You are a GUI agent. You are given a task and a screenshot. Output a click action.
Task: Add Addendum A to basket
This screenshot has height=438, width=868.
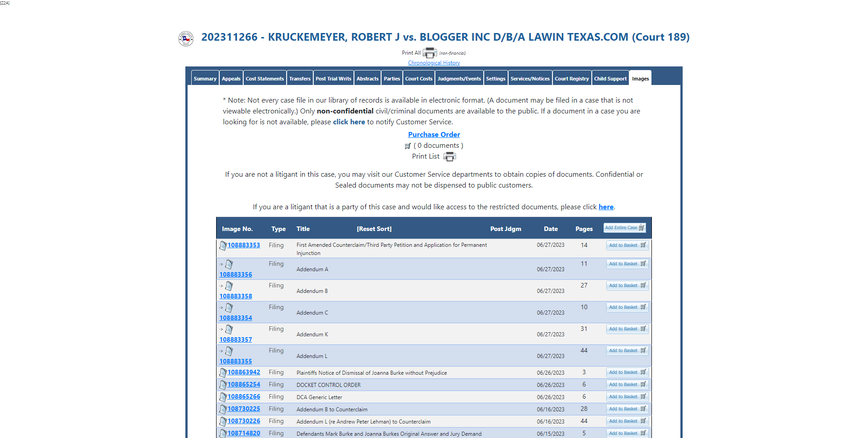pos(627,264)
